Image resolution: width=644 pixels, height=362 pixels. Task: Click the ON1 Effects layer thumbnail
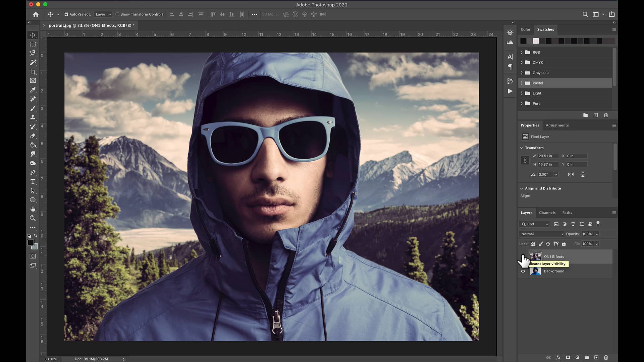click(535, 256)
